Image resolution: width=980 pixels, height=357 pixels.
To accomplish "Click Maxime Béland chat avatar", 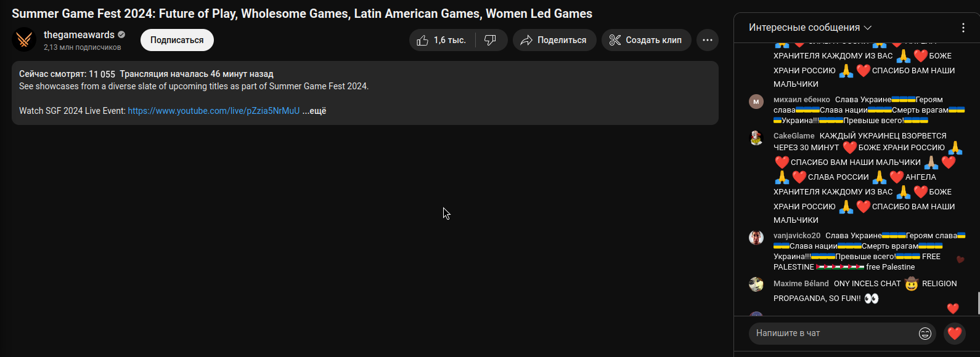I will [756, 284].
